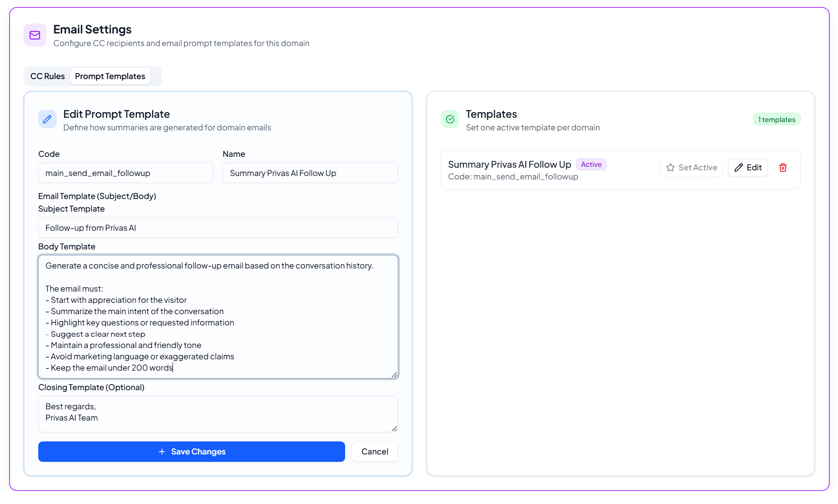
Task: Click the green checkmark Templates icon
Action: tap(450, 119)
